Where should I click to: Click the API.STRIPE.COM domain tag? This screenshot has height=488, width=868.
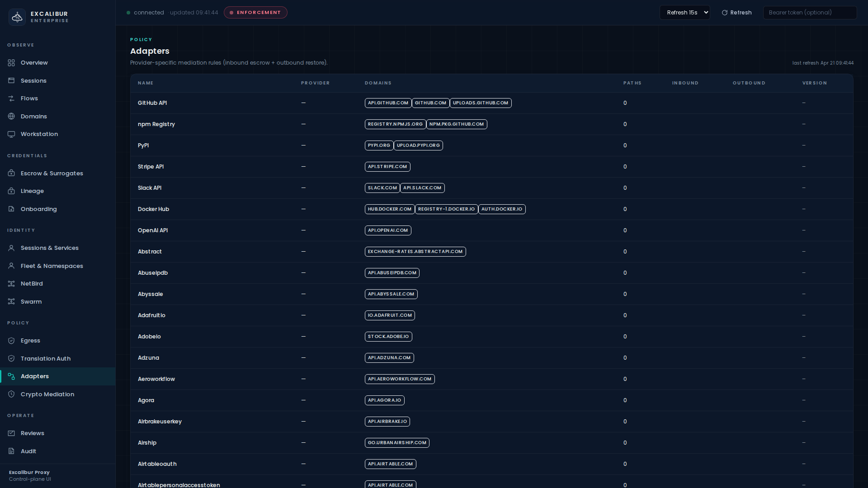click(x=387, y=167)
